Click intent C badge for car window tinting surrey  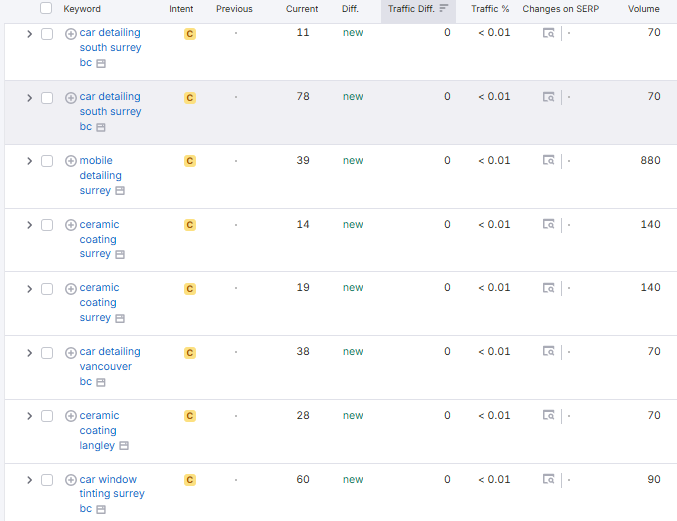[x=190, y=480]
